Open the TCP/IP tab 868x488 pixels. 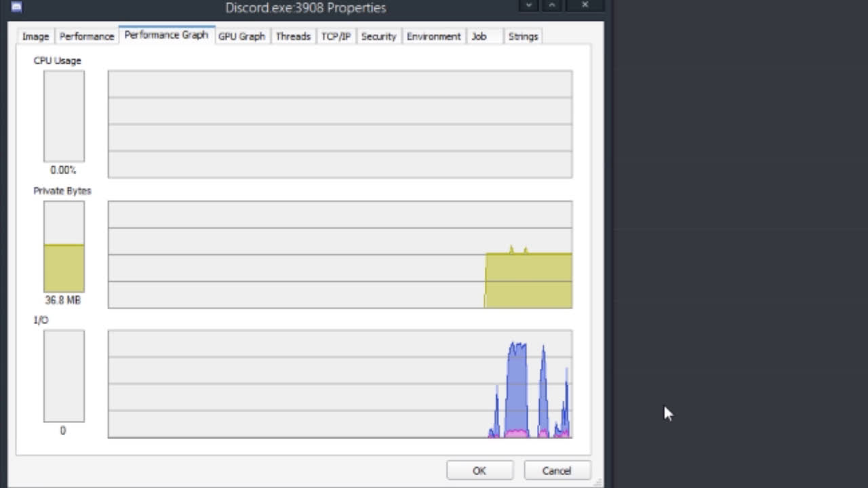pos(336,37)
